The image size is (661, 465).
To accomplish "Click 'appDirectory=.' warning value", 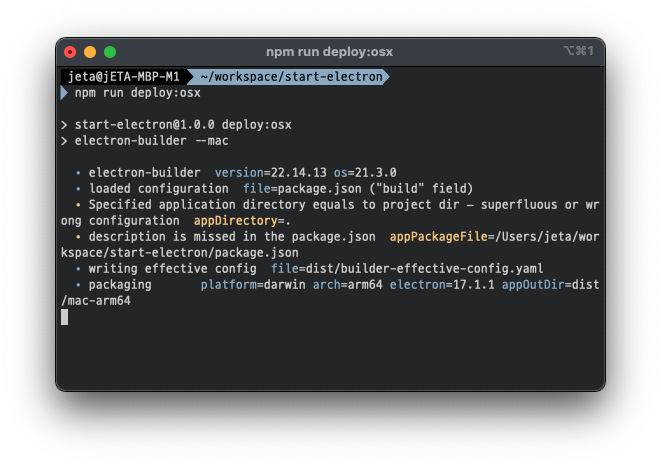I will click(242, 221).
